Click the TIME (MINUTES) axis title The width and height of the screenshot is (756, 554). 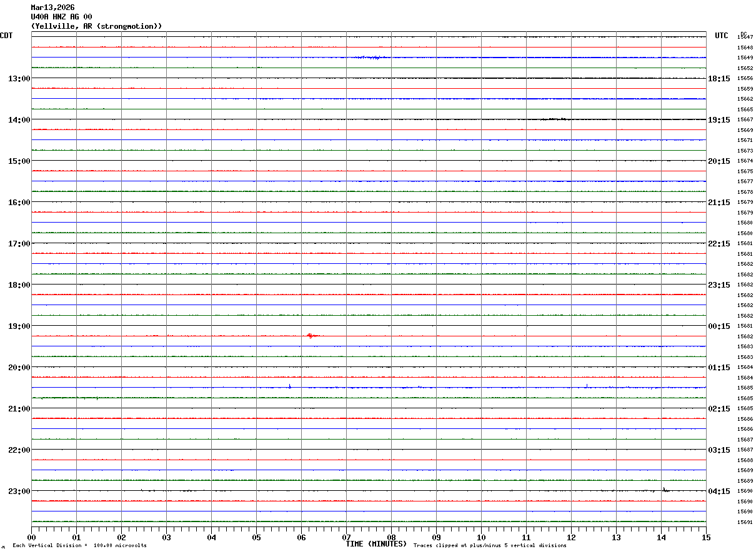[376, 544]
